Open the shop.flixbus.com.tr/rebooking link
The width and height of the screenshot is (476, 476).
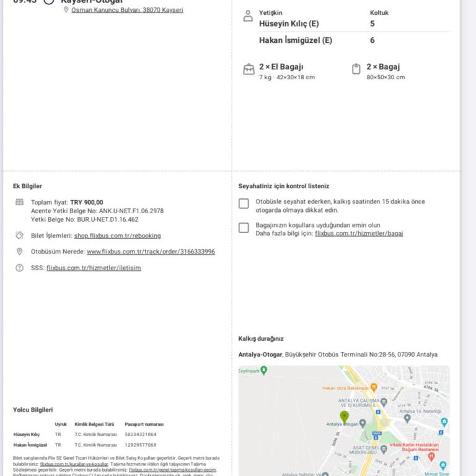click(x=117, y=236)
